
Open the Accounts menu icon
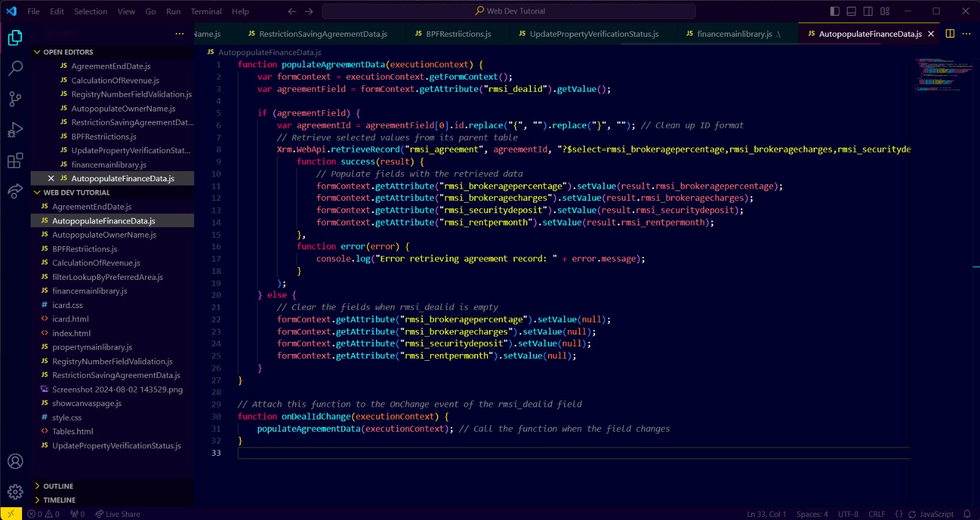[15, 461]
